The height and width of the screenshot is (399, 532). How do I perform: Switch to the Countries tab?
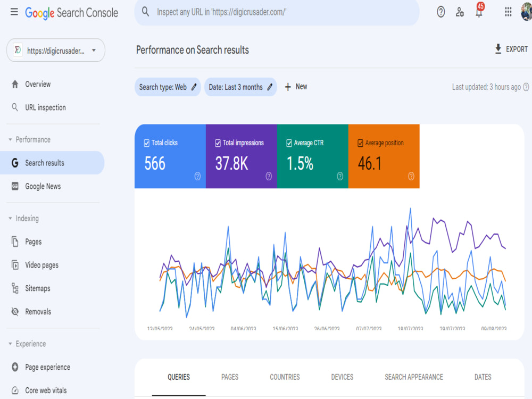(x=285, y=377)
